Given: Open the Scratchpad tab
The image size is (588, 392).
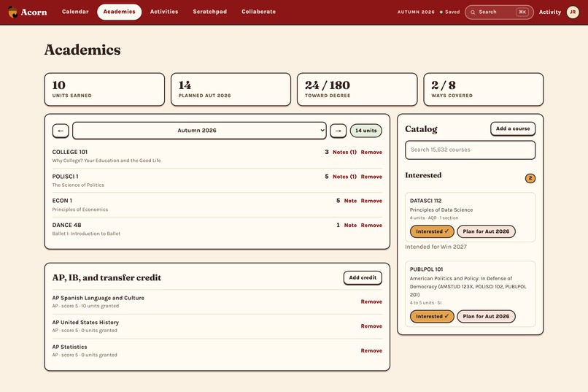Looking at the screenshot, I should 209,12.
